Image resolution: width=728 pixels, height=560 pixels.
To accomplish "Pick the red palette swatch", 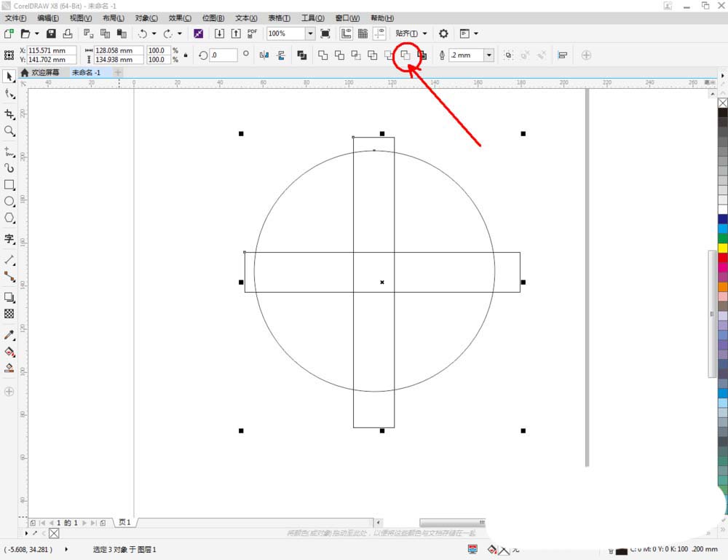I will click(723, 258).
